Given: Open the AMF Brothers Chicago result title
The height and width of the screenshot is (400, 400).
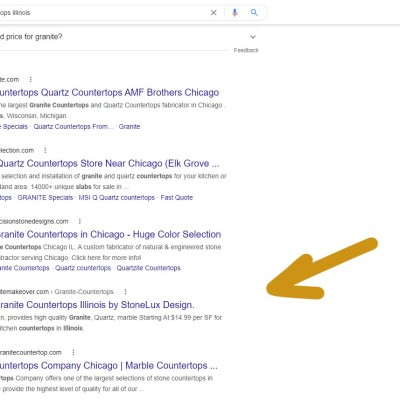Looking at the screenshot, I should coord(109,92).
